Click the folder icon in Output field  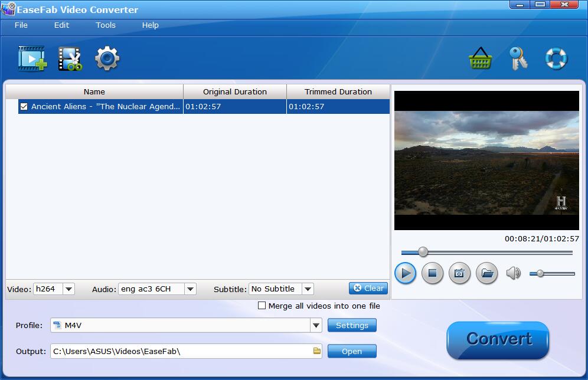coord(317,350)
